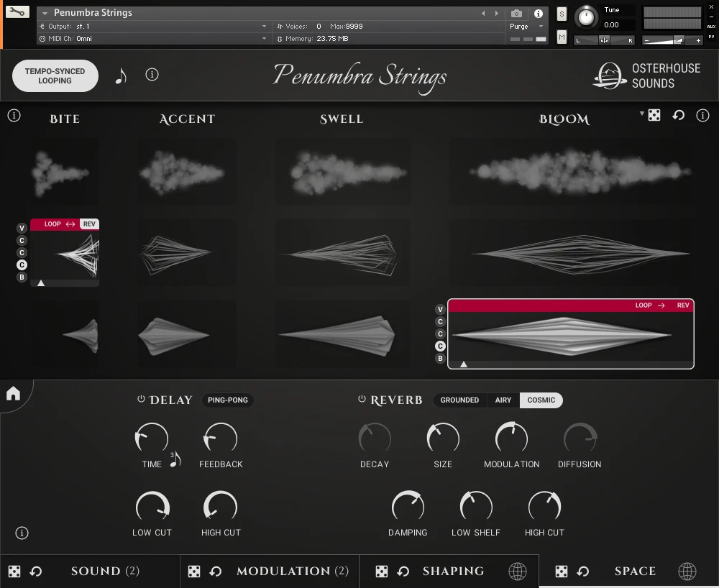Toggle PING-PONG delay mode
The height and width of the screenshot is (588, 719).
click(x=227, y=400)
